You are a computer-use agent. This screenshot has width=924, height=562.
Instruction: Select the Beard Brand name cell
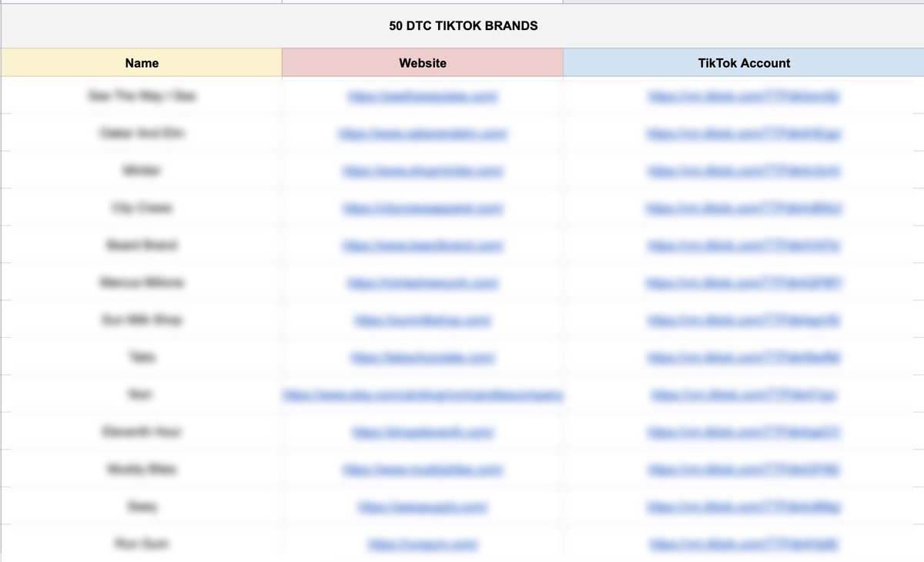click(x=142, y=245)
